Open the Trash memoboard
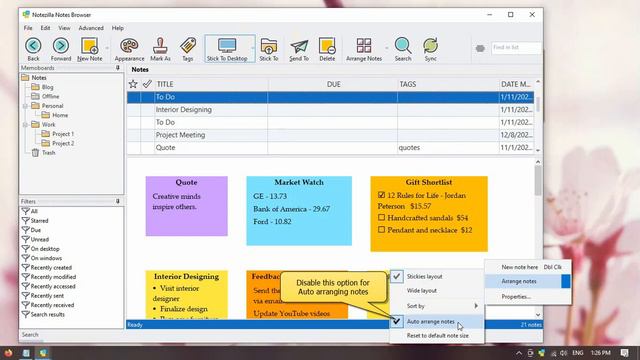The height and width of the screenshot is (360, 640). (x=44, y=153)
